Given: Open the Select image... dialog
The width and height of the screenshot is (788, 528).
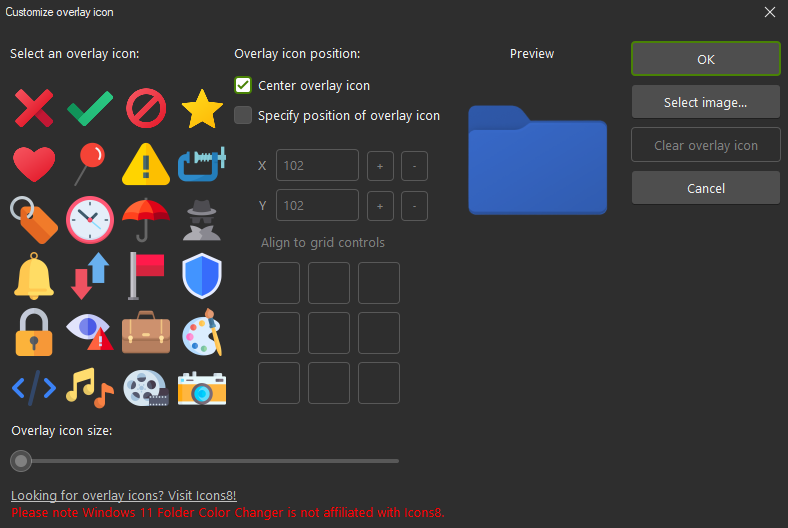Looking at the screenshot, I should coord(706,102).
